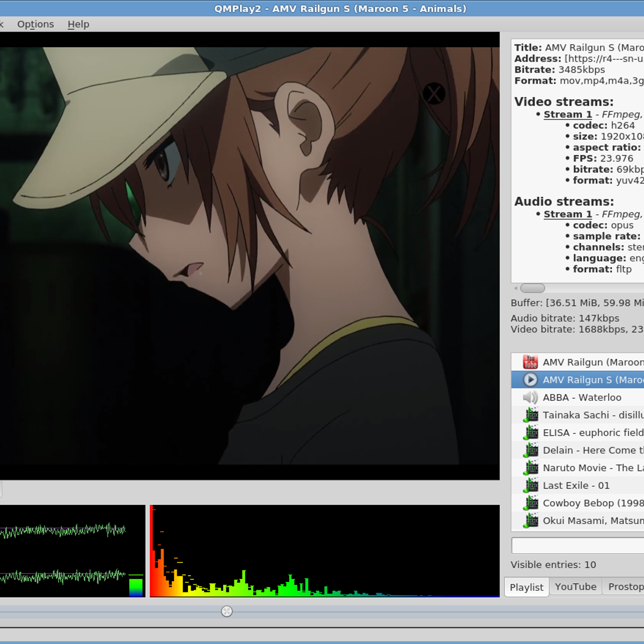Open the Help menu
Viewport: 644px width, 644px height.
tap(78, 24)
